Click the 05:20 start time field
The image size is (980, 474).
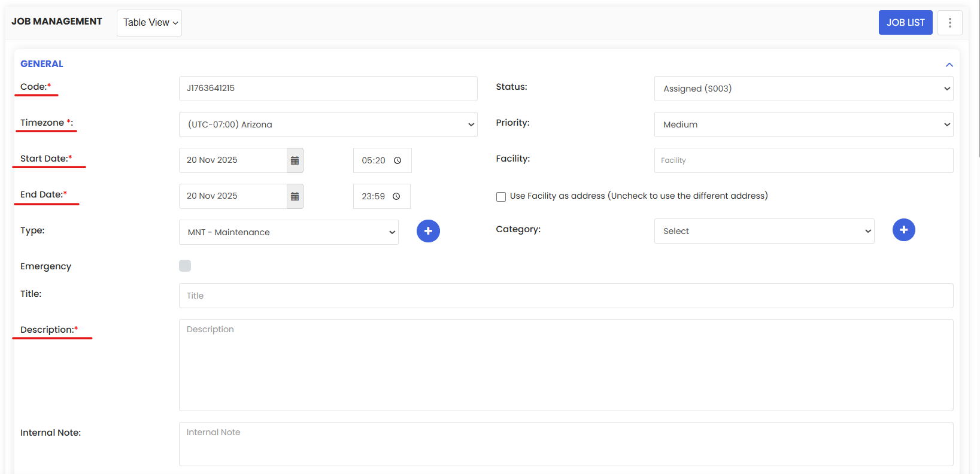click(x=382, y=160)
